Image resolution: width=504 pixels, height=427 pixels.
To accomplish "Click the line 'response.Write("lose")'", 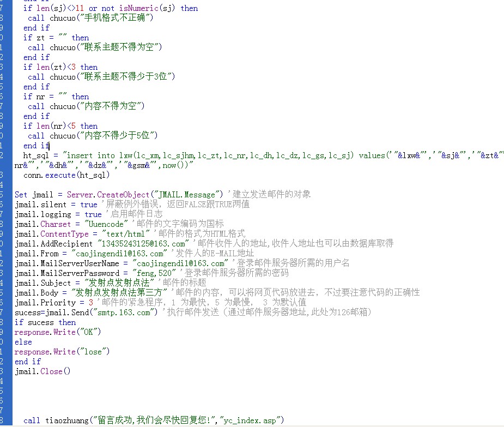I will (x=62, y=352).
